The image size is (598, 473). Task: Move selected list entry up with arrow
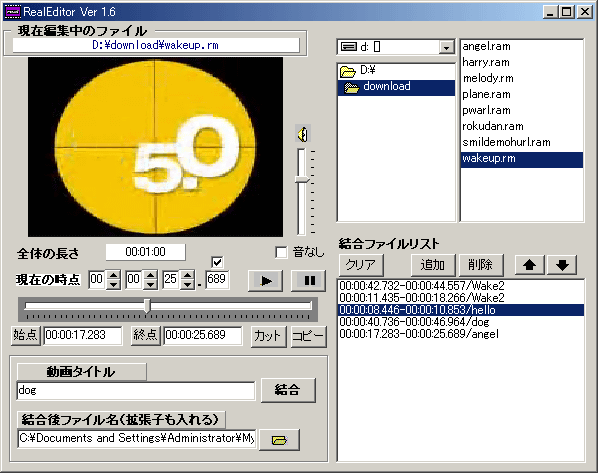(529, 265)
